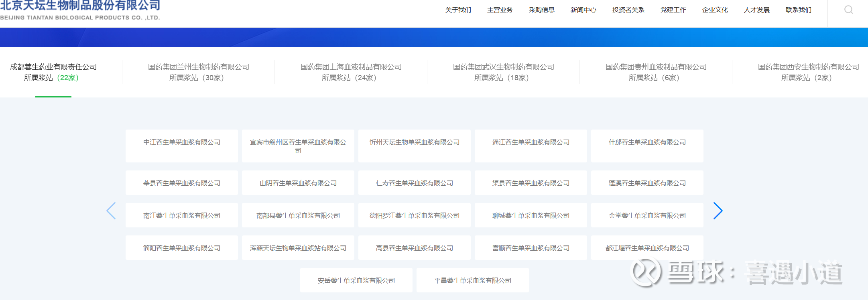The height and width of the screenshot is (300, 868).
Task: Open 都江堰蓉生单采血浆有限公司 card
Action: coord(647,248)
